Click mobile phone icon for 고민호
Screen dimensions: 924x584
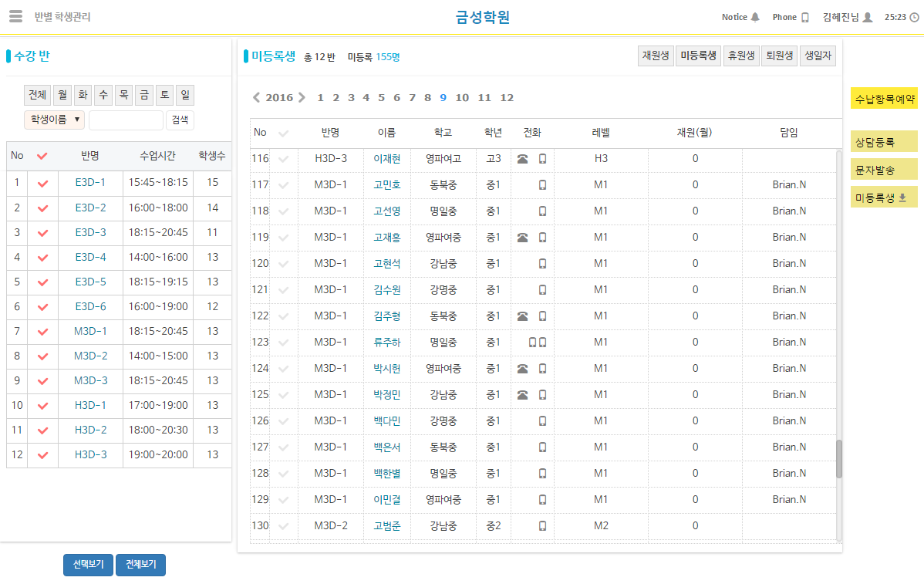pyautogui.click(x=543, y=185)
